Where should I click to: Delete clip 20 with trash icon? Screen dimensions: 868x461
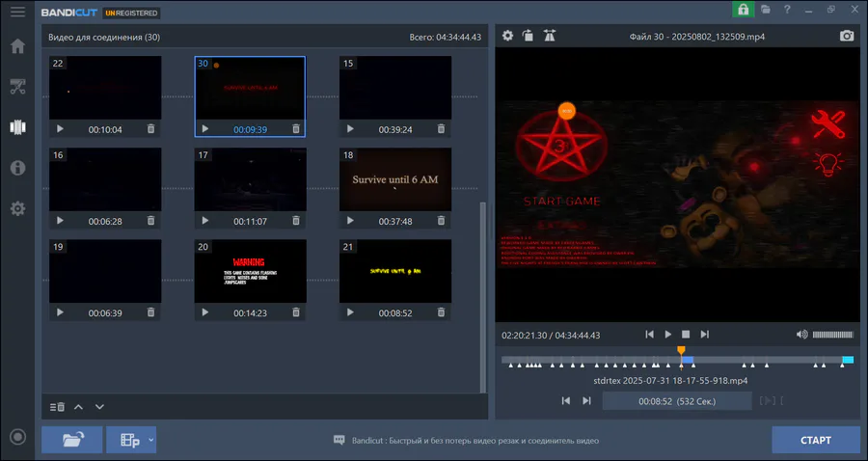point(296,312)
